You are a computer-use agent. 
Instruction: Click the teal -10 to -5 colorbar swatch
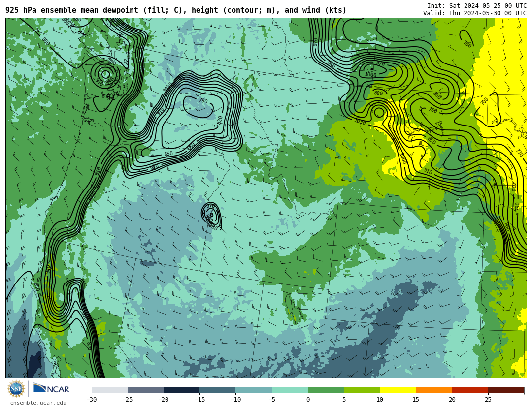pos(254,390)
